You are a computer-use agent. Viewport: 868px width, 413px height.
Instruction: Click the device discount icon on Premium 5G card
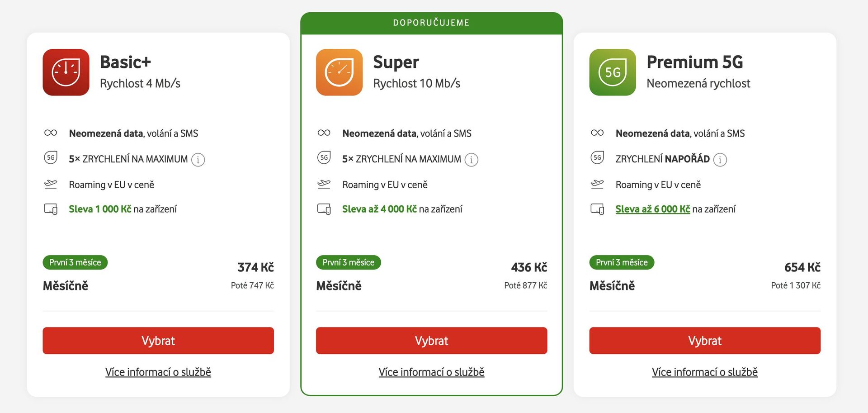(x=597, y=209)
